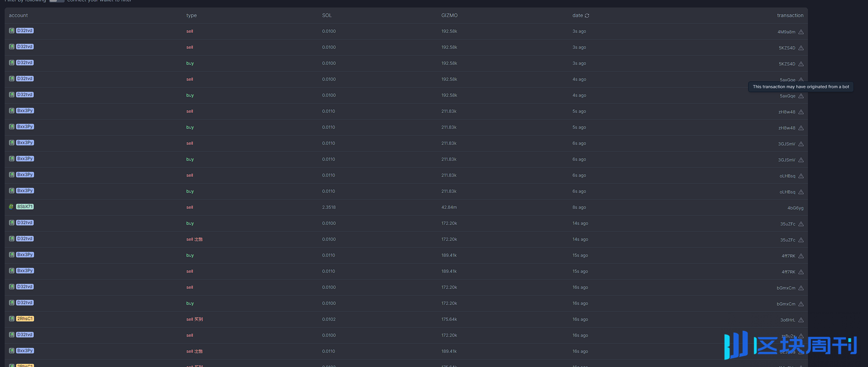The width and height of the screenshot is (868, 367).
Task: Click the 'account' column header
Action: coord(18,15)
